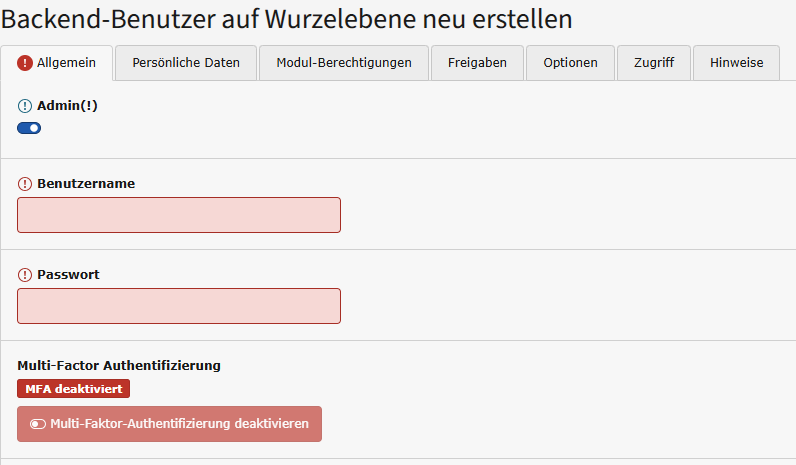The image size is (796, 465).
Task: Click the Admin(!) field label
Action: click(x=67, y=105)
